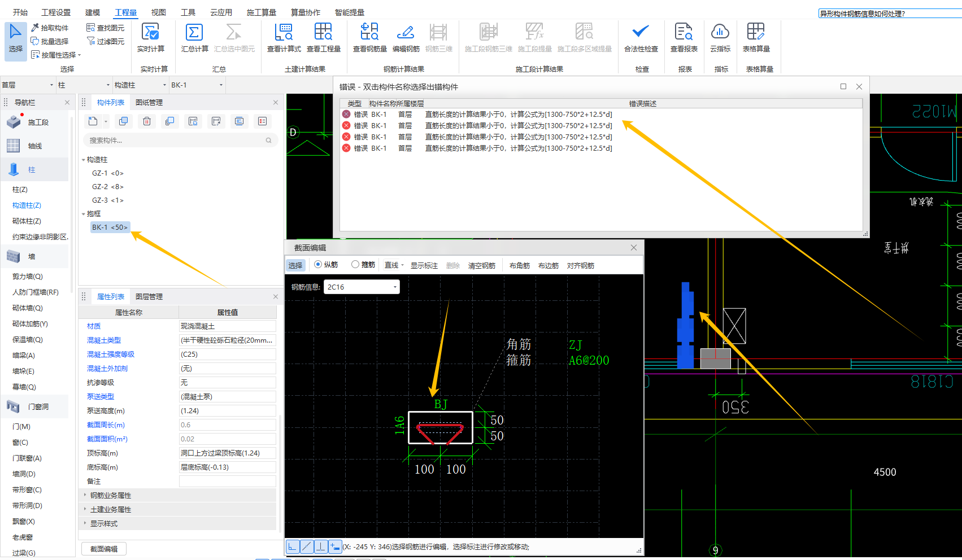Open the 视图 ribbon tab
The image size is (962, 560).
[159, 12]
